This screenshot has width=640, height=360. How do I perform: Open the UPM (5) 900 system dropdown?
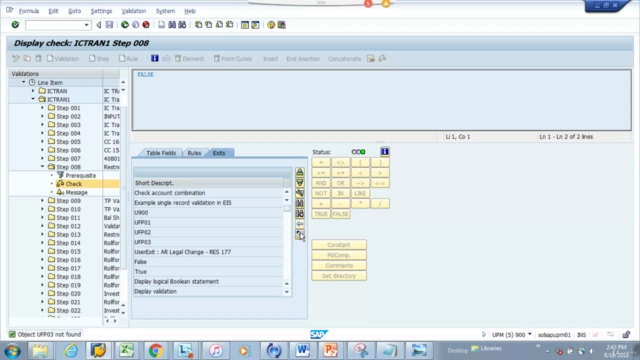click(529, 334)
